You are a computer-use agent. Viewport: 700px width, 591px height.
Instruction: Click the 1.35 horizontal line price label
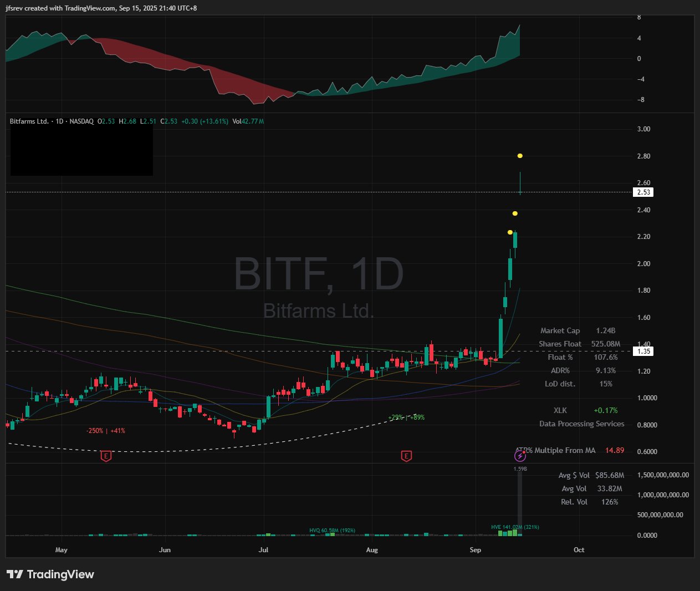[x=643, y=351]
